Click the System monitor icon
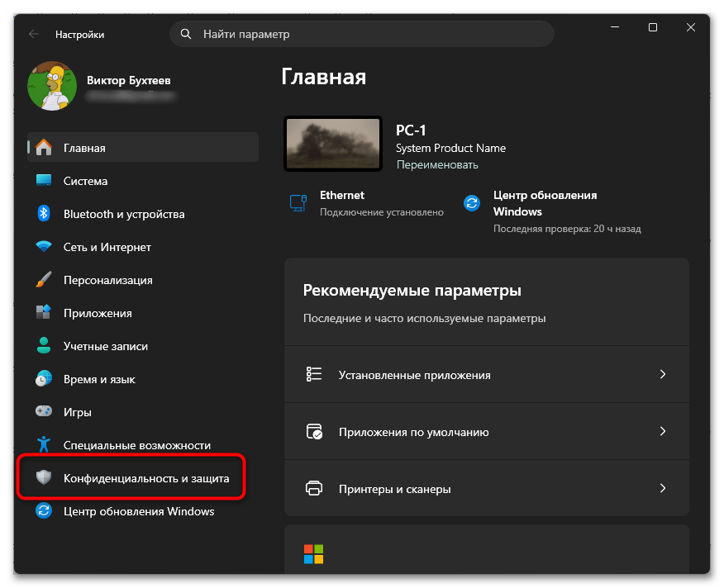Image resolution: width=724 pixels, height=588 pixels. [x=44, y=181]
